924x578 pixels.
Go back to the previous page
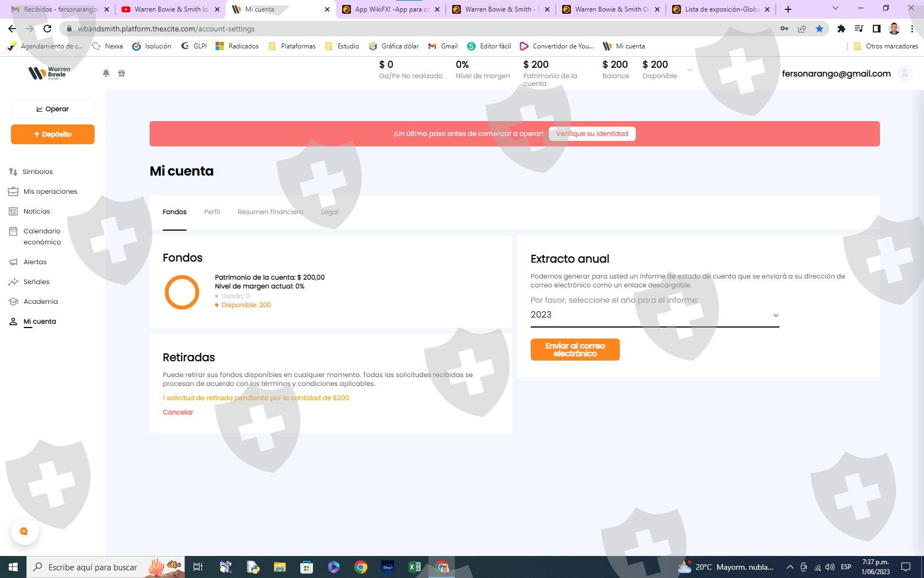coord(12,29)
